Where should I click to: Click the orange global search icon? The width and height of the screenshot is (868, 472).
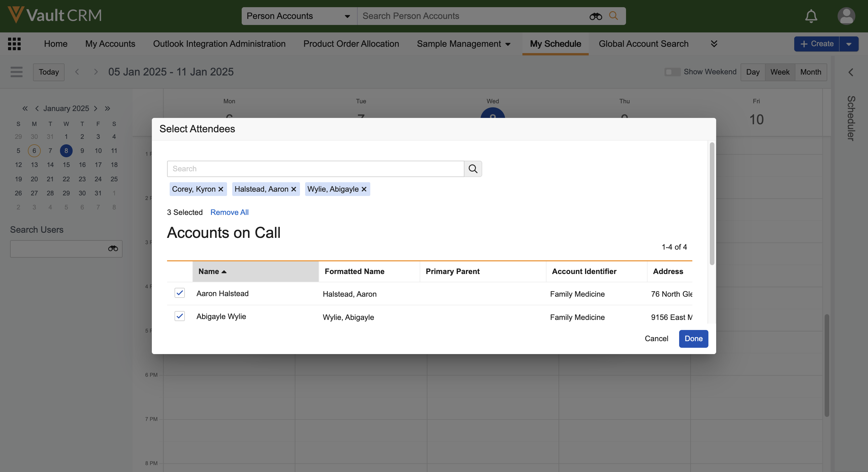[613, 16]
